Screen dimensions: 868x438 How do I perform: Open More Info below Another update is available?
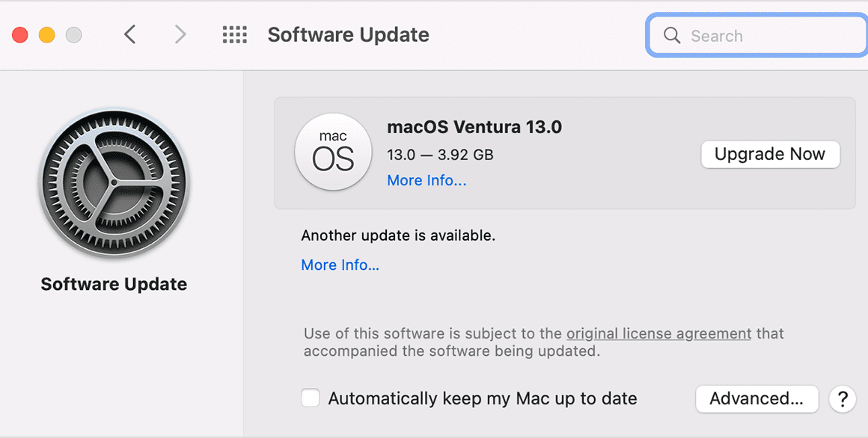tap(340, 265)
